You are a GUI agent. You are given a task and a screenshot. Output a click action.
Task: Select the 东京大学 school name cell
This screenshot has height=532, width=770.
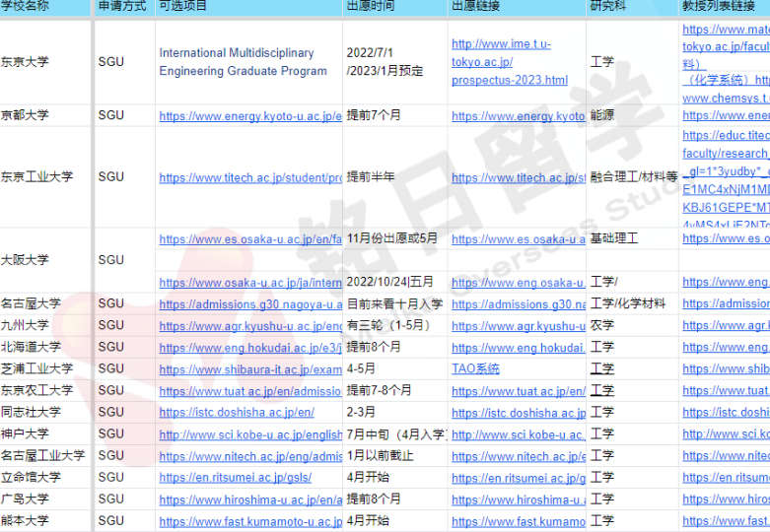coord(25,61)
